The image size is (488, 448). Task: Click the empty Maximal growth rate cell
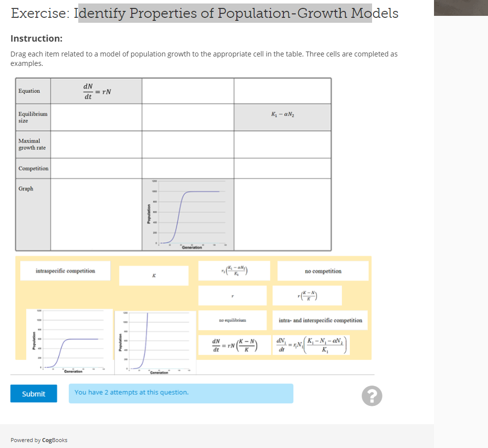(x=96, y=144)
